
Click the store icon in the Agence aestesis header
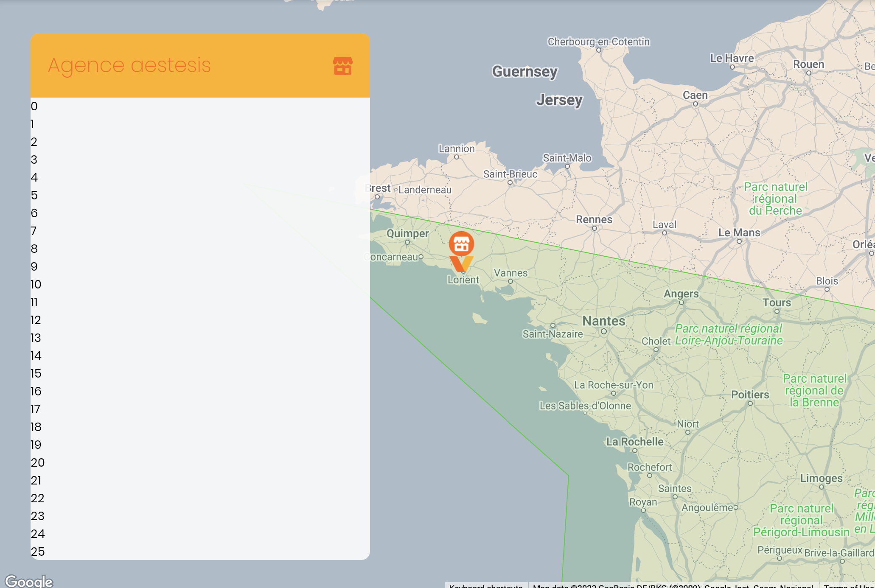tap(342, 66)
